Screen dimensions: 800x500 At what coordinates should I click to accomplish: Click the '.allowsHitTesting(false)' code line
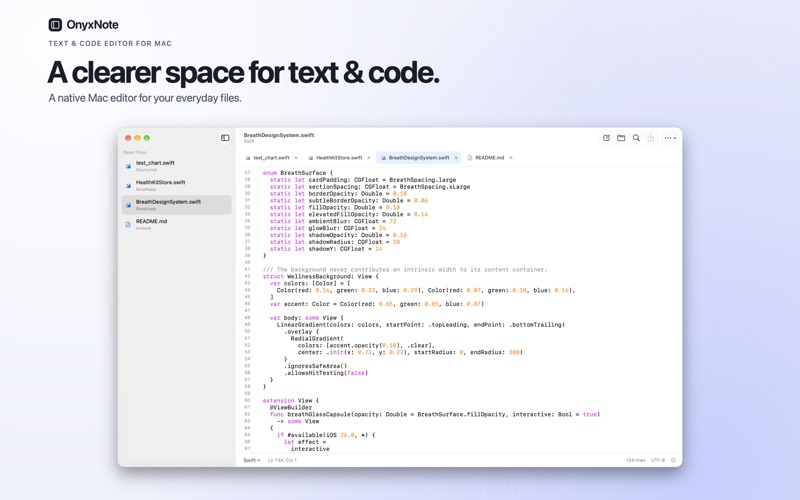click(326, 373)
